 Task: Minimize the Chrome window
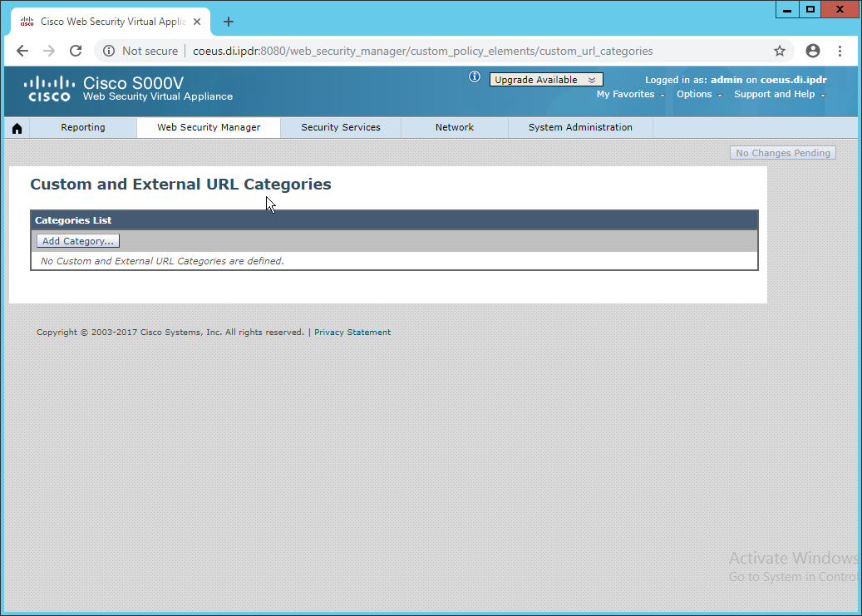pyautogui.click(x=787, y=9)
